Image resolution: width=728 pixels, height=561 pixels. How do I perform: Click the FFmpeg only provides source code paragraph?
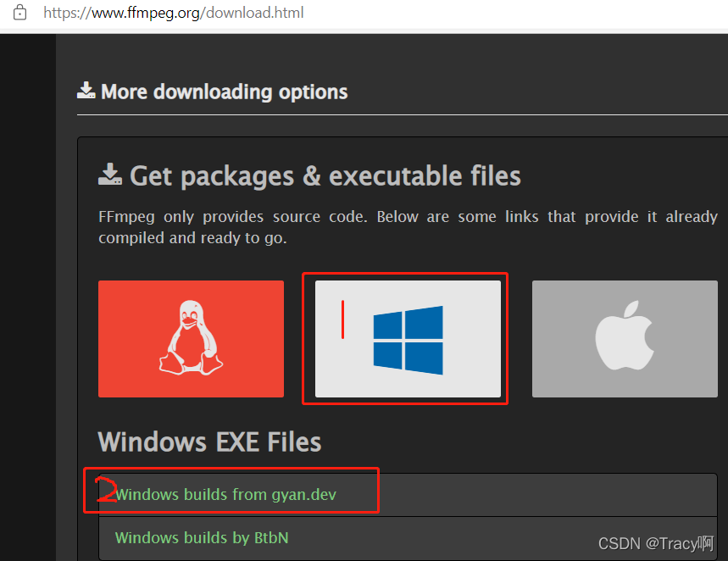click(x=408, y=227)
